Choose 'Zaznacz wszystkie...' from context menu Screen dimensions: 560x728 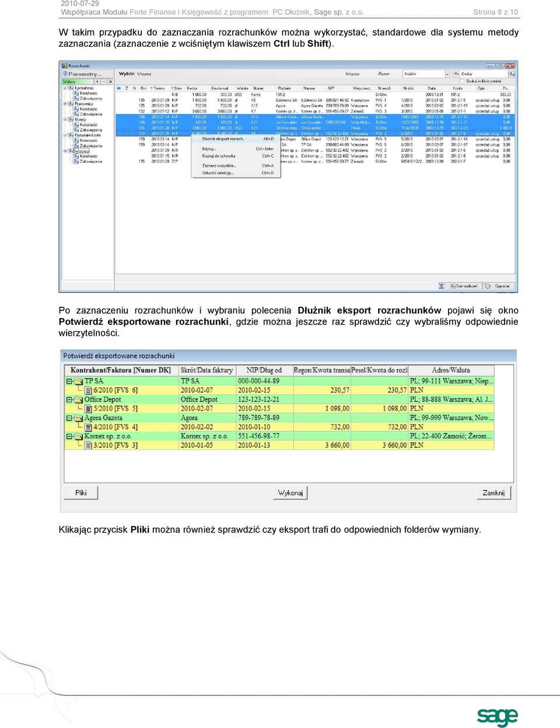pyautogui.click(x=236, y=166)
